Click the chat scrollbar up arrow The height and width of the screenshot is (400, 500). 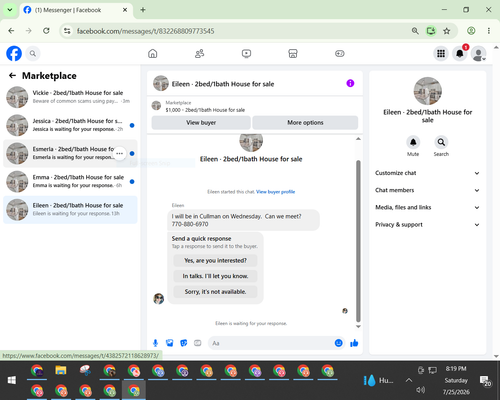click(x=358, y=139)
